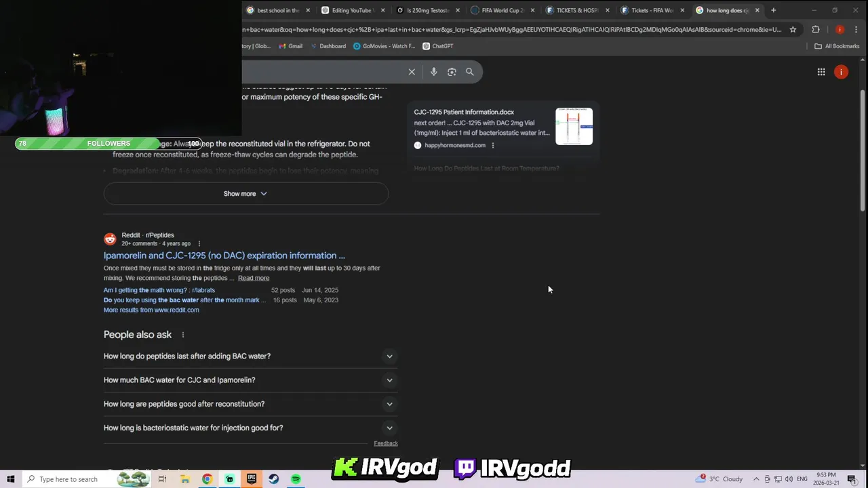Screen dimensions: 868x488
Task: Open the Chrome profile avatar in toolbar
Action: point(840,30)
